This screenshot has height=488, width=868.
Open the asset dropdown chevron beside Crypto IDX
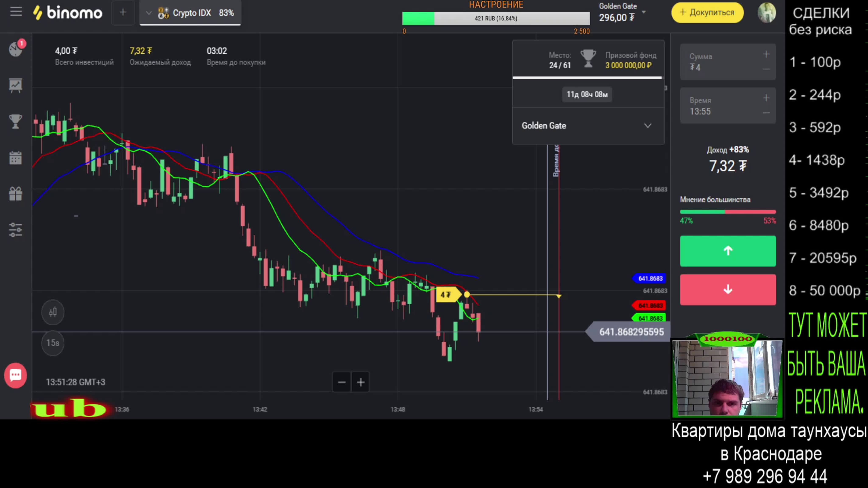tap(149, 13)
